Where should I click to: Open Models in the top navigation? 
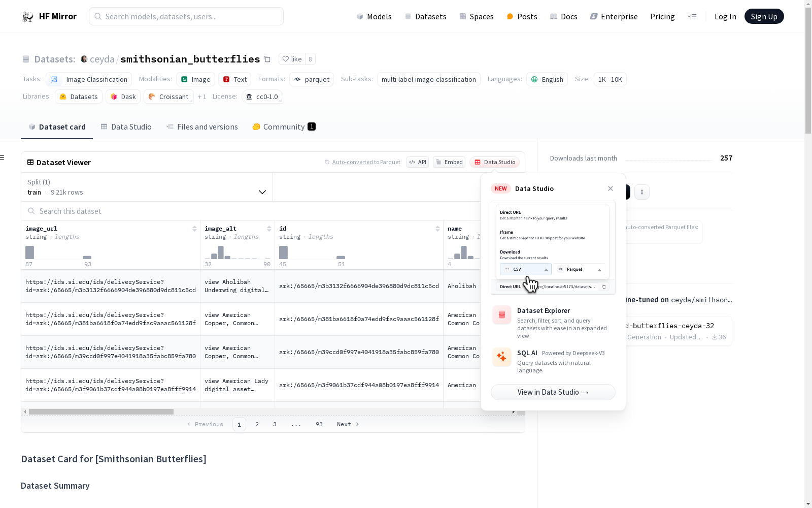point(374,16)
